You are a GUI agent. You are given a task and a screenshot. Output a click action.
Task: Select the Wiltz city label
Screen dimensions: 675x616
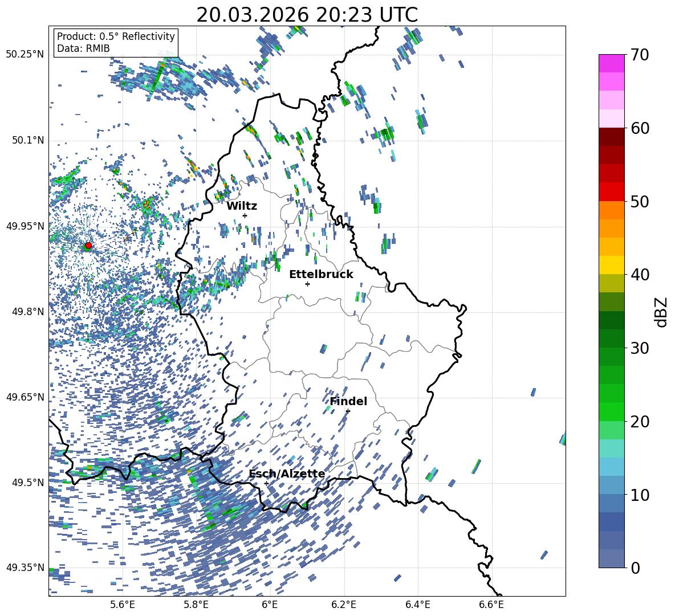(x=242, y=206)
